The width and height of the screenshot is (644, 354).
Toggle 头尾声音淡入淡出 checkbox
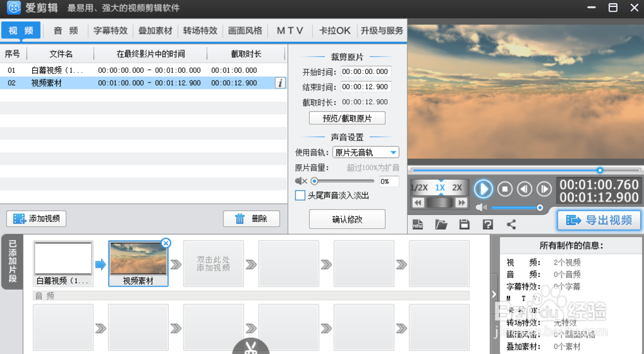pos(300,196)
